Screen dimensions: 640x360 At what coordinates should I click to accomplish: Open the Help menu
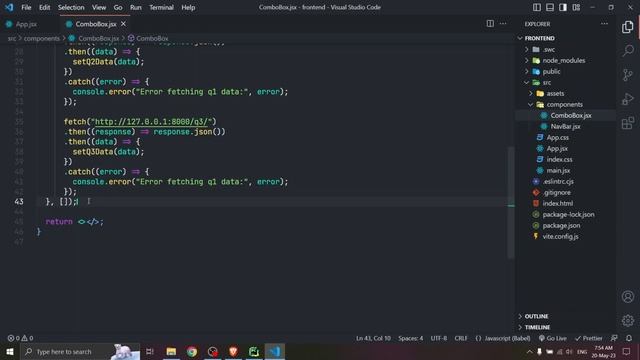[x=188, y=7]
